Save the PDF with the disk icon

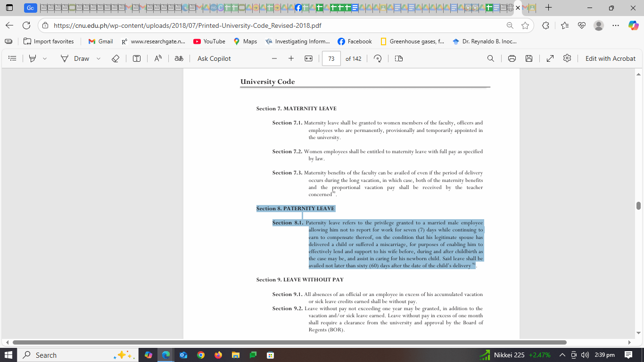pyautogui.click(x=529, y=58)
